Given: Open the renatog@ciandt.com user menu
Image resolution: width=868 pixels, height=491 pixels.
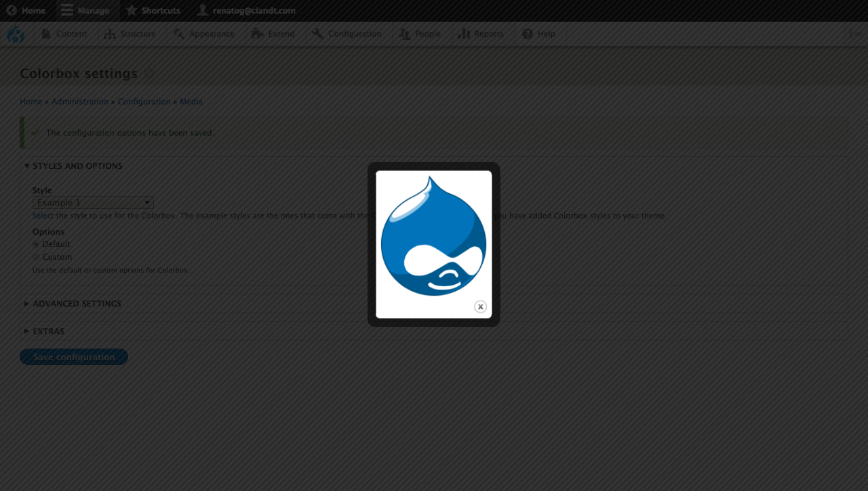Looking at the screenshot, I should click(246, 11).
